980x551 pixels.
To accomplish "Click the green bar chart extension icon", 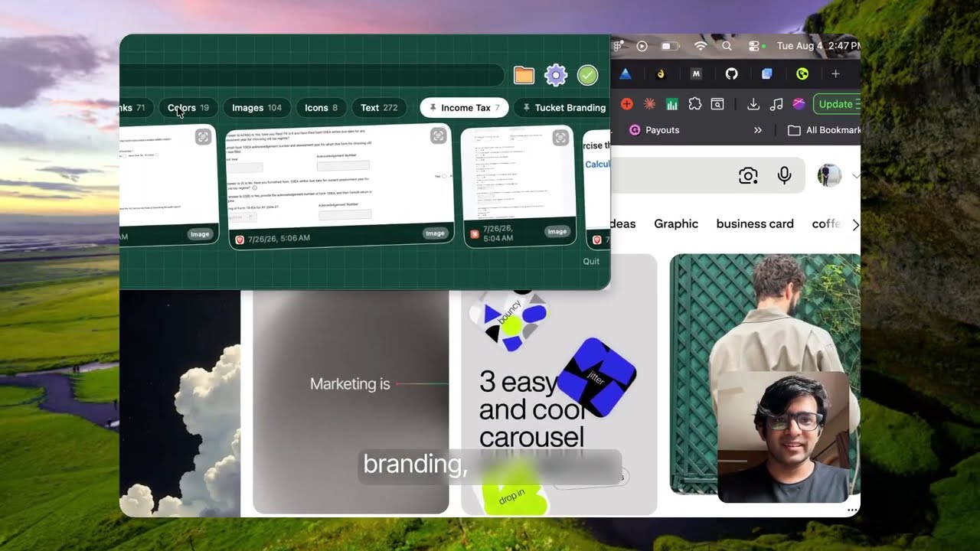I will point(672,104).
